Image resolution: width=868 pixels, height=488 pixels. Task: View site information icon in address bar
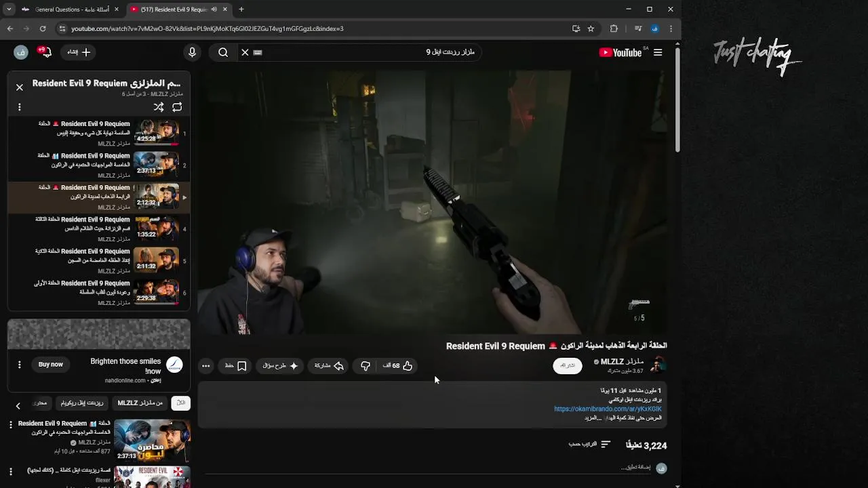pyautogui.click(x=62, y=28)
